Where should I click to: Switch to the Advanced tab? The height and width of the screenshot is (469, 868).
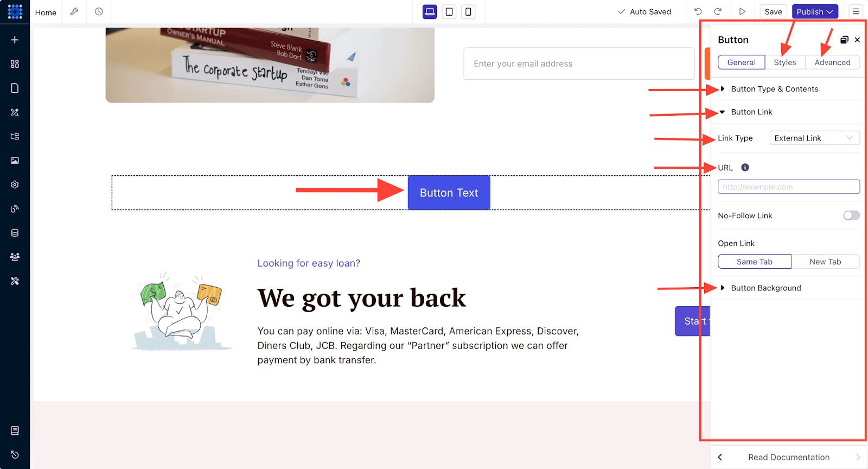(832, 62)
